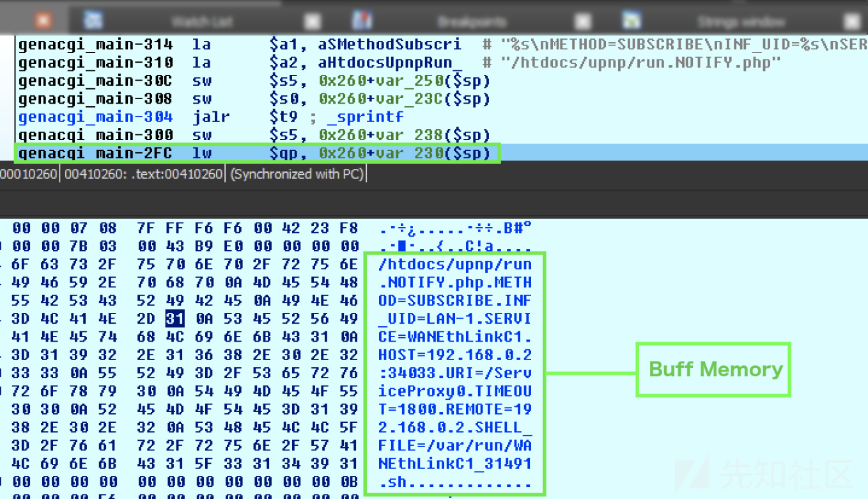Close the Watch List tab
Screen dimensions: 868x499
click(312, 22)
